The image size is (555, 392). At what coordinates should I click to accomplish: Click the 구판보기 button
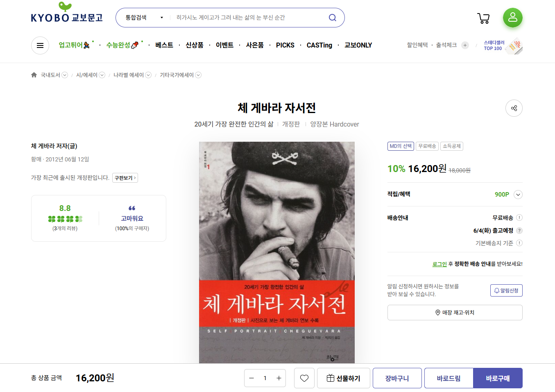point(125,178)
